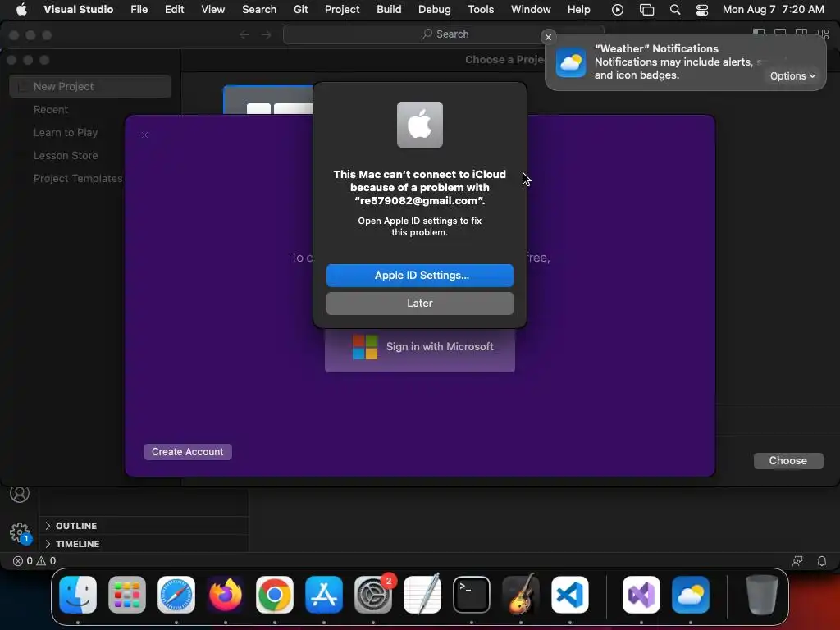The image size is (840, 630).
Task: Open the Help menu
Action: tap(578, 9)
